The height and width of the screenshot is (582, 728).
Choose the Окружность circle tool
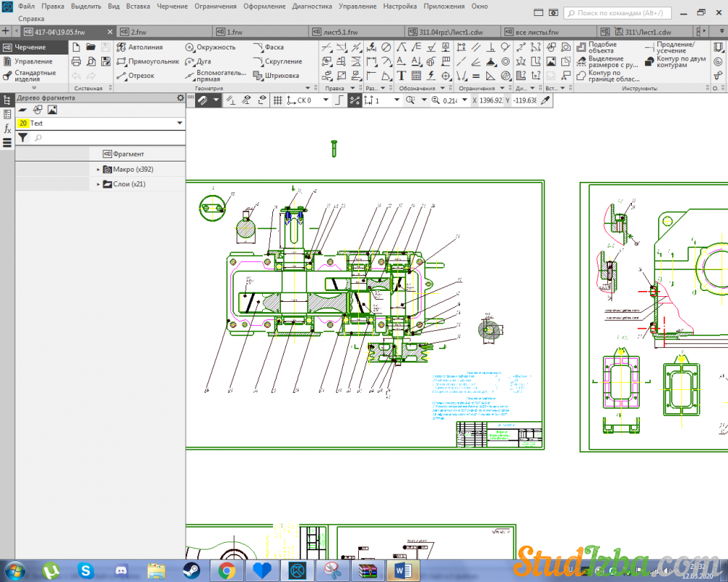209,47
